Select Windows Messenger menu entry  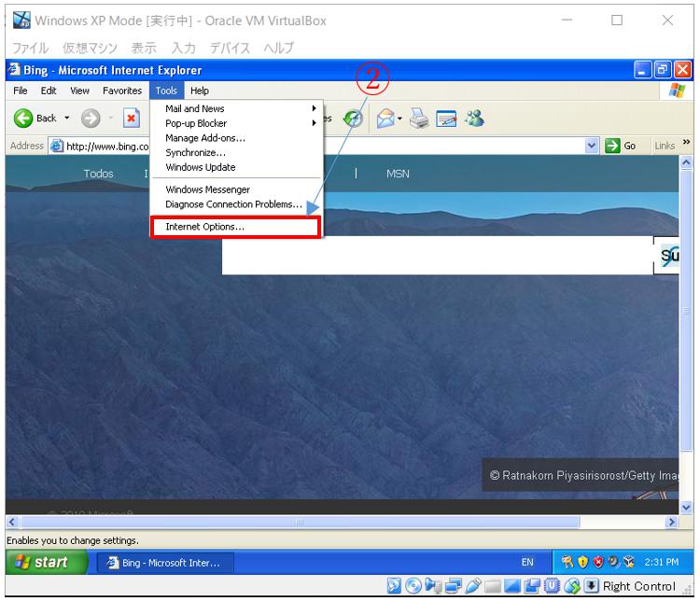235,189
